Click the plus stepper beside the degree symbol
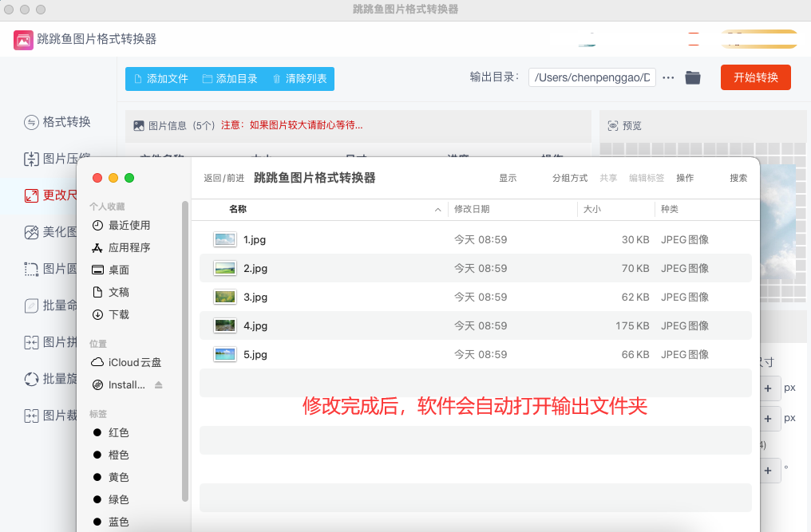The width and height of the screenshot is (811, 532). coord(768,471)
